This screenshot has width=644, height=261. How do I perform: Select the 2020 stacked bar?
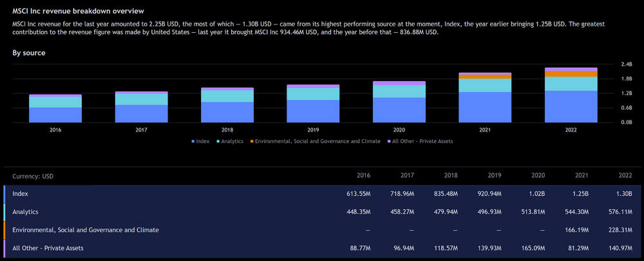click(x=399, y=102)
